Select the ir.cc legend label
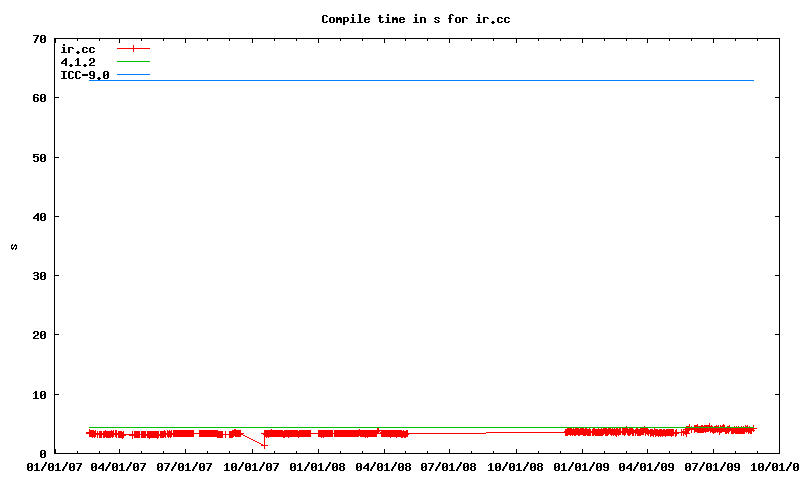 coord(78,49)
